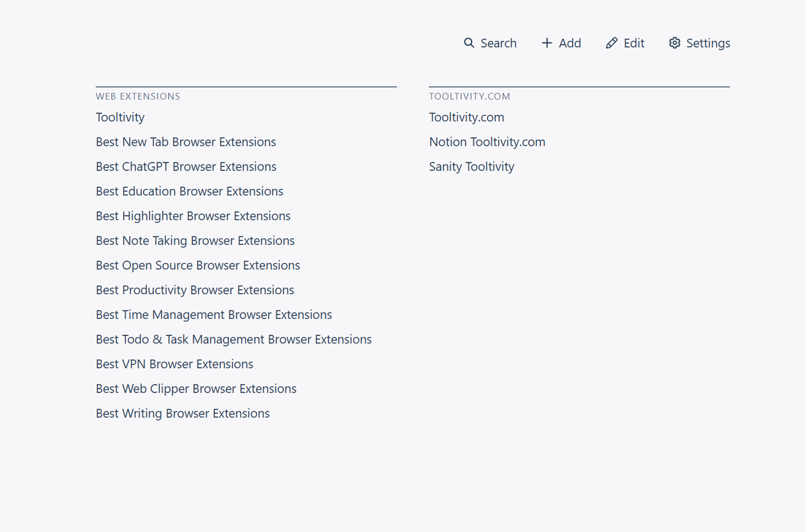
Task: Open Best Todo & Task Management Browser Extensions
Action: [234, 339]
